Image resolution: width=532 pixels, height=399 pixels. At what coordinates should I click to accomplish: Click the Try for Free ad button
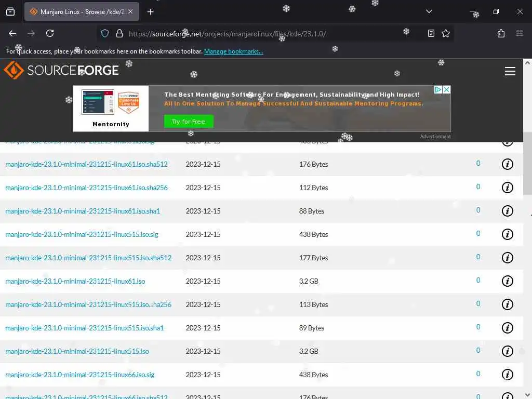coord(189,122)
